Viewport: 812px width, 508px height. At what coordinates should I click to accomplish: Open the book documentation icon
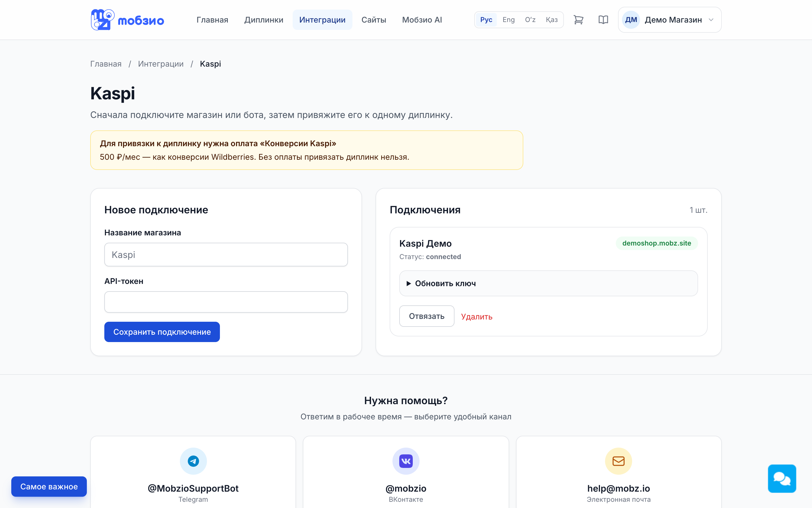[x=603, y=20]
